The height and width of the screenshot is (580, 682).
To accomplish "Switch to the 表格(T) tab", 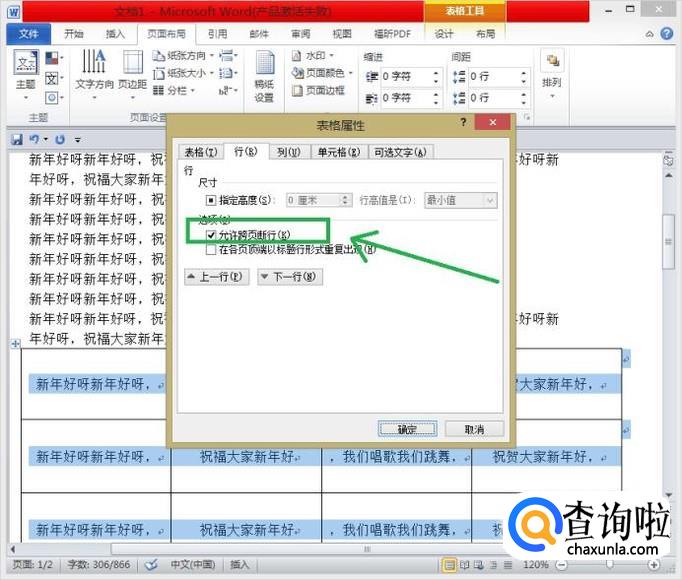I will tap(201, 152).
